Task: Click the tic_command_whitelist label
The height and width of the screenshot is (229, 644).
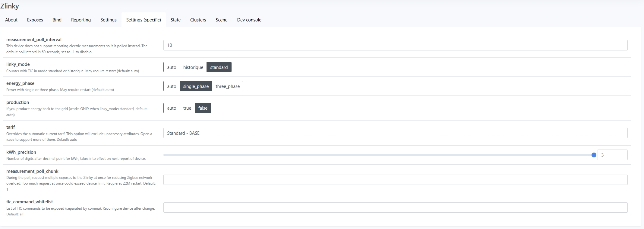Action: [x=30, y=202]
